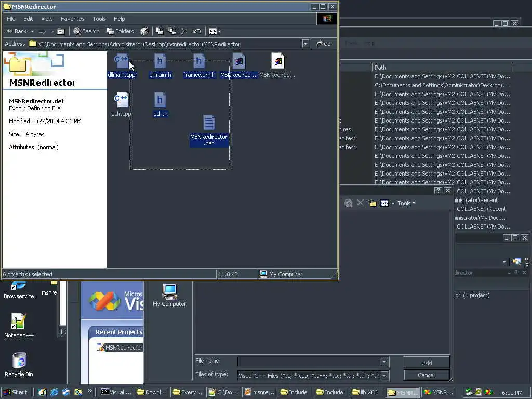Switch to the msnre... taskbar button
This screenshot has height=399, width=532.
[260, 392]
